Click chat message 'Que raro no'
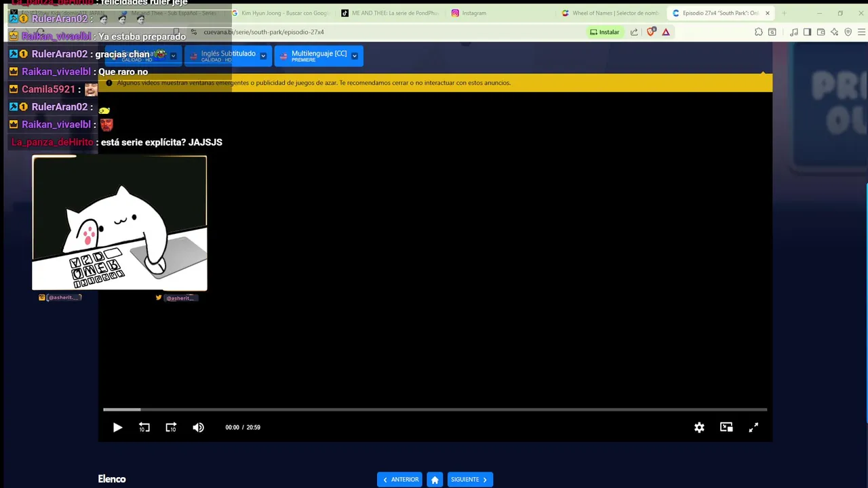This screenshot has height=488, width=868. point(123,72)
